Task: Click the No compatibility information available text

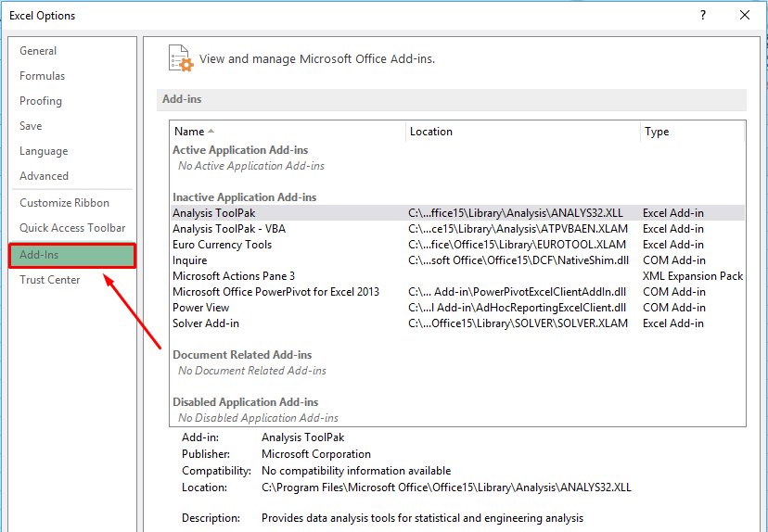Action: pos(356,471)
